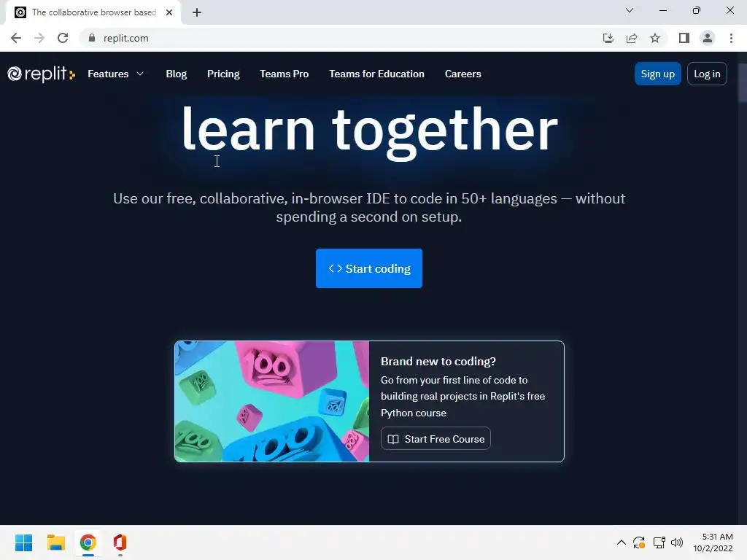Expand the Features dropdown menu

tap(115, 74)
